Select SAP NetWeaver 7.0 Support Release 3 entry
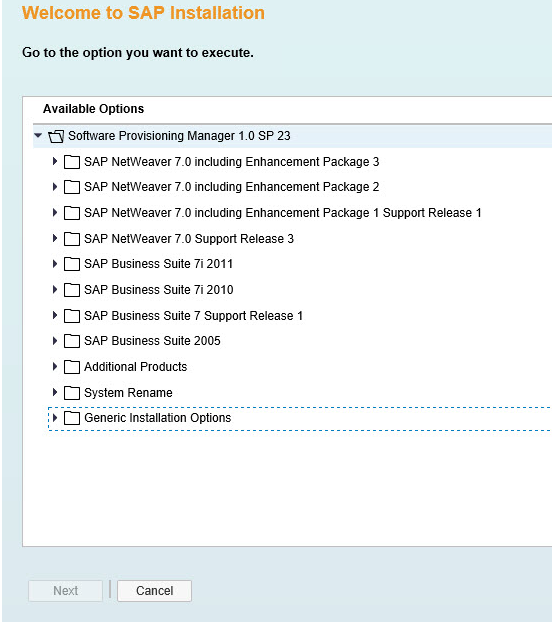Screen dimensions: 552x622 pos(189,239)
